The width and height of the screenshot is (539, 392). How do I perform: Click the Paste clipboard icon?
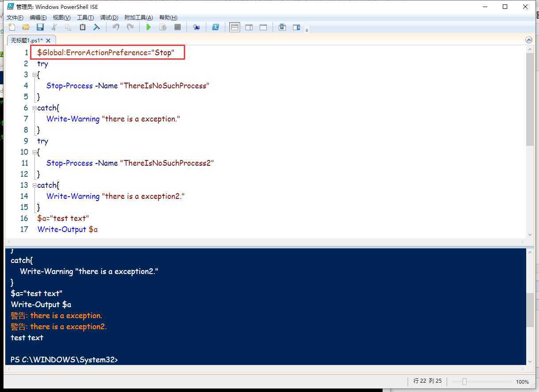click(83, 27)
